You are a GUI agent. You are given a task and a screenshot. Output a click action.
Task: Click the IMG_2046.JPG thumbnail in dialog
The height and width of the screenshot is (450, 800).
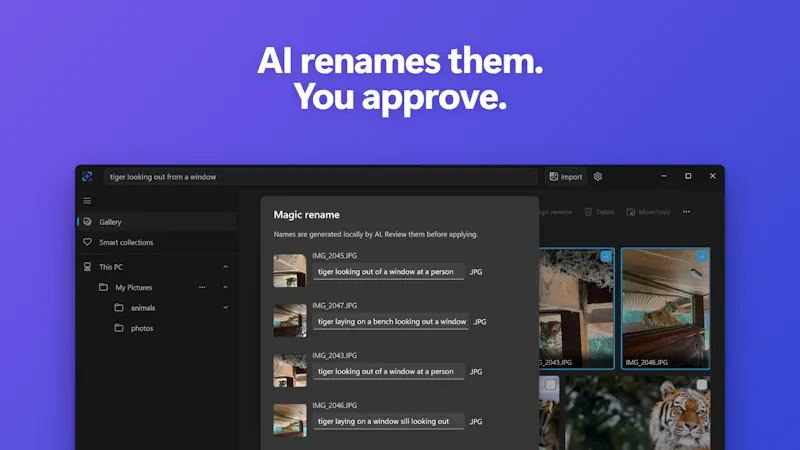coord(290,420)
